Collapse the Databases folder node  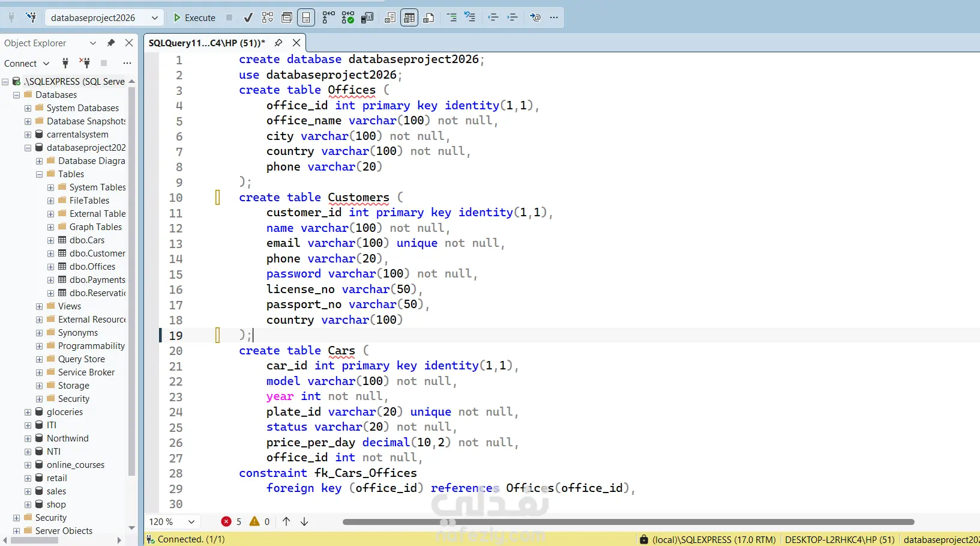pos(16,95)
